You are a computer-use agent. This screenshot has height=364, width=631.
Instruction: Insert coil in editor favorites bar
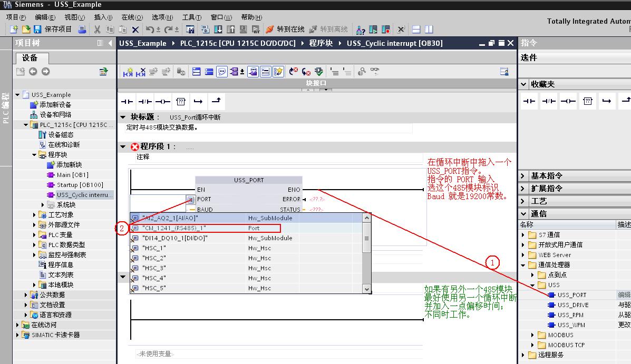(163, 101)
